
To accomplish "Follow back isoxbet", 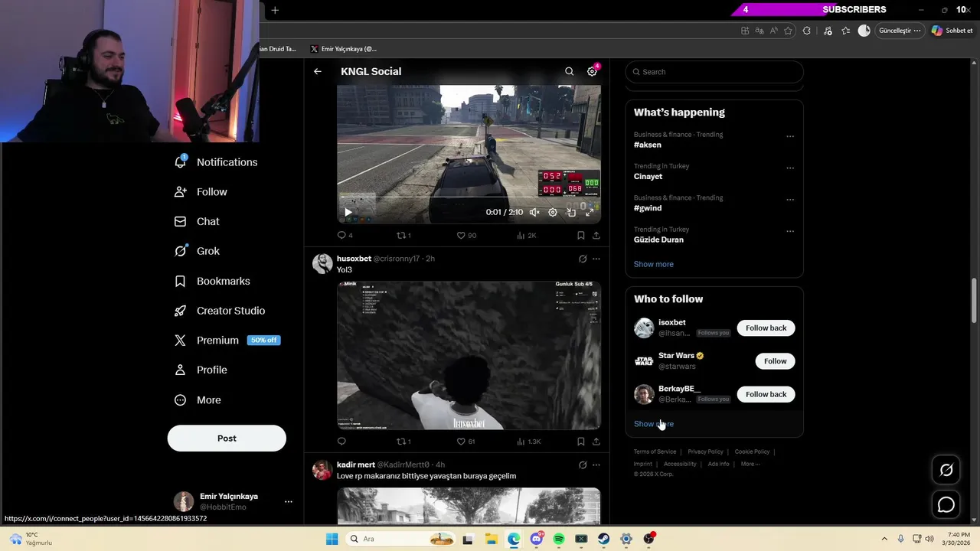I will [766, 328].
